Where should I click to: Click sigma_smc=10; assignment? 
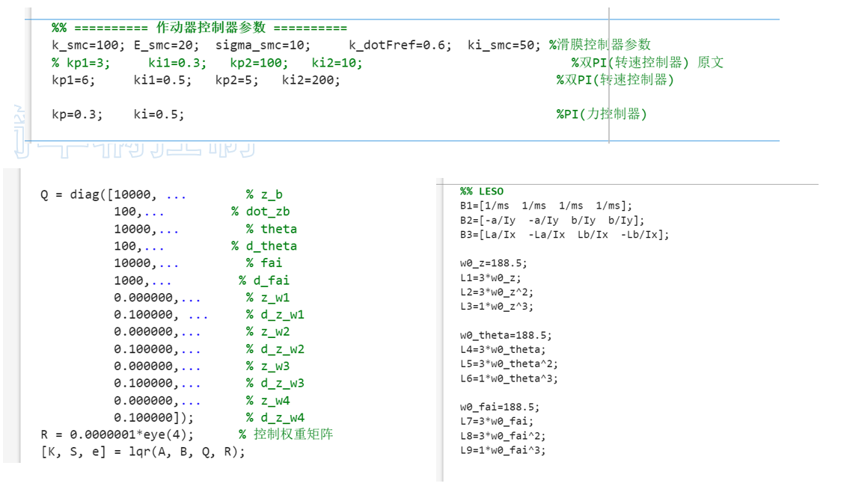pyautogui.click(x=263, y=45)
